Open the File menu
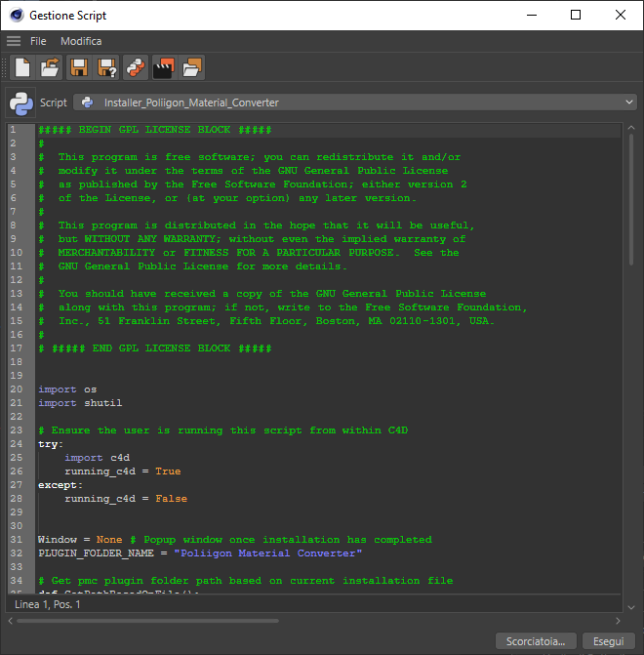The height and width of the screenshot is (655, 644). pos(38,41)
